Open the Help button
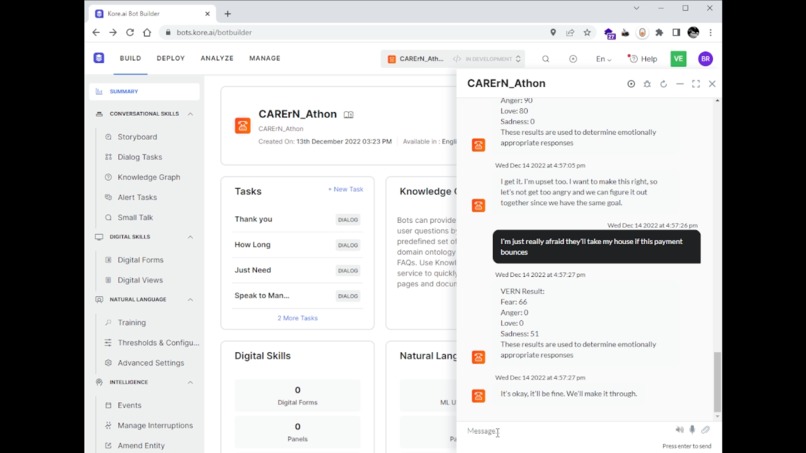This screenshot has height=453, width=806. (643, 59)
